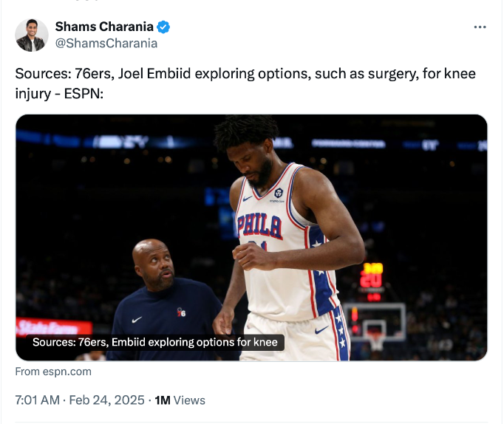504x424 pixels.
Task: Click the sponsor patch on the white jersey
Action: [278, 194]
